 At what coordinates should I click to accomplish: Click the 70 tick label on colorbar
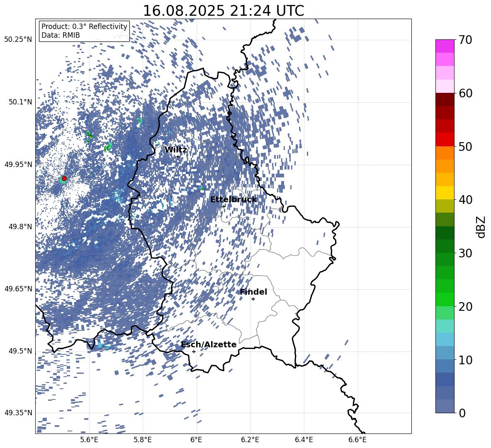[466, 40]
